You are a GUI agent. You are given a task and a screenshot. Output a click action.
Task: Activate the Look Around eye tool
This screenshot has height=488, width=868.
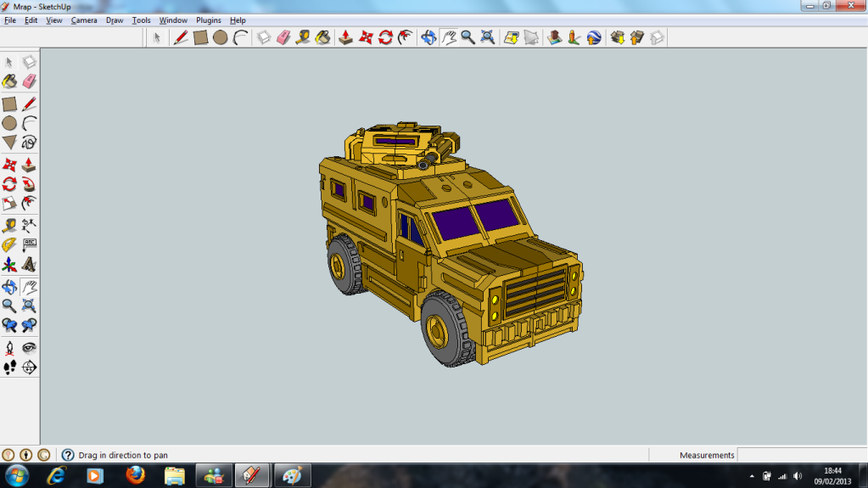[29, 348]
